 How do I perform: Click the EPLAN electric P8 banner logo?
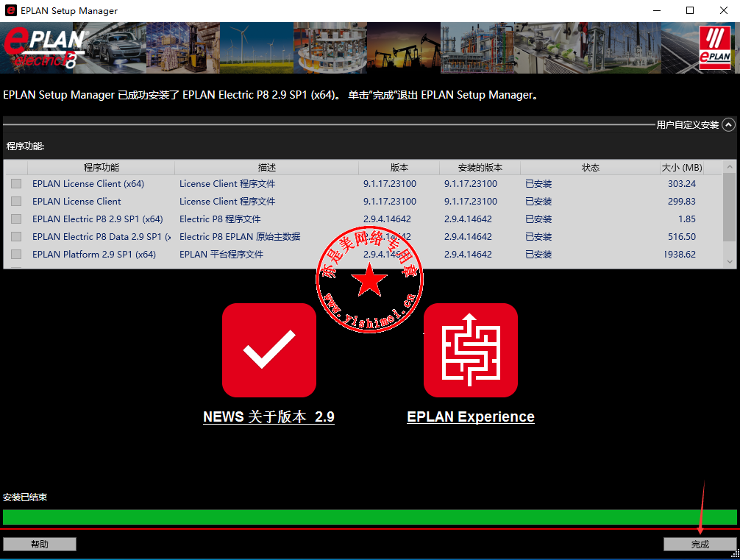[46, 48]
